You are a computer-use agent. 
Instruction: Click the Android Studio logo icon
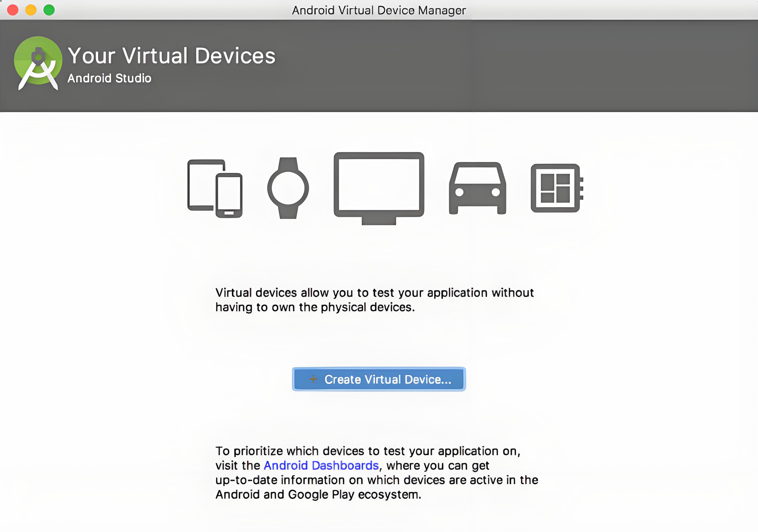click(38, 63)
